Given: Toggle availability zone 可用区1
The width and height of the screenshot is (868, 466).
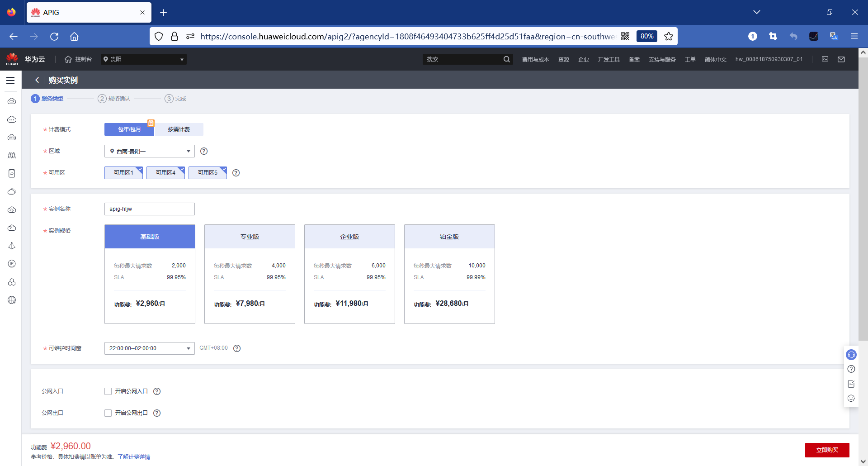Looking at the screenshot, I should [123, 173].
